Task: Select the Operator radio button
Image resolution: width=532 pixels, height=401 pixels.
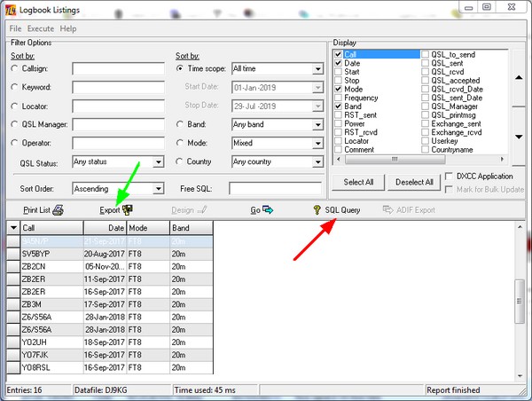Action: click(x=14, y=143)
